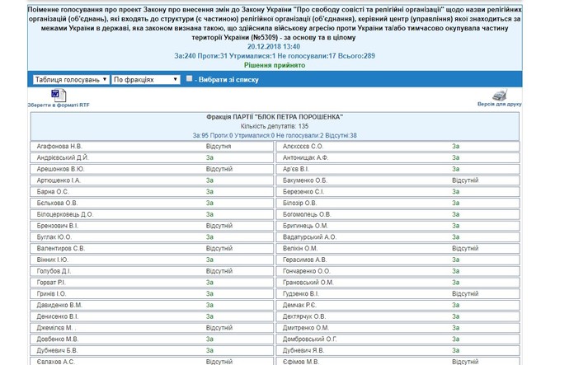
Task: Click the printer icon for print version
Action: point(499,95)
